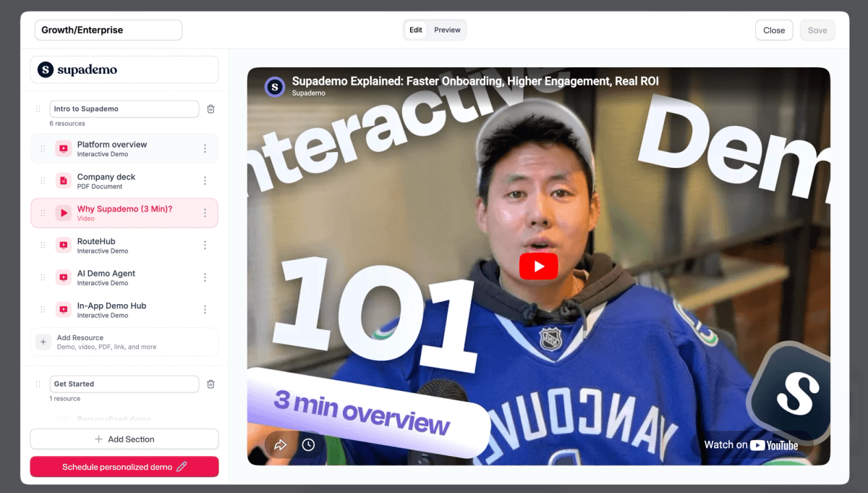Select the In-App Demo Hub resource title
Image resolution: width=868 pixels, height=493 pixels.
click(112, 306)
